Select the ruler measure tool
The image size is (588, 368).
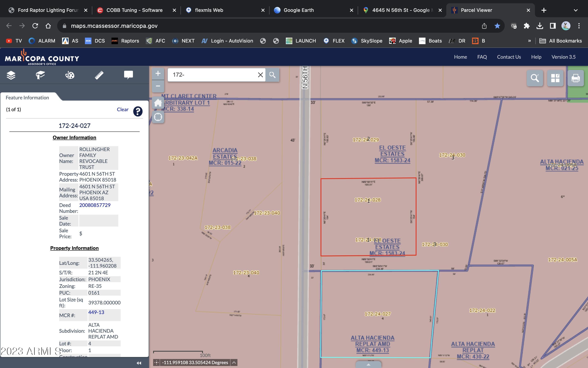pyautogui.click(x=99, y=75)
